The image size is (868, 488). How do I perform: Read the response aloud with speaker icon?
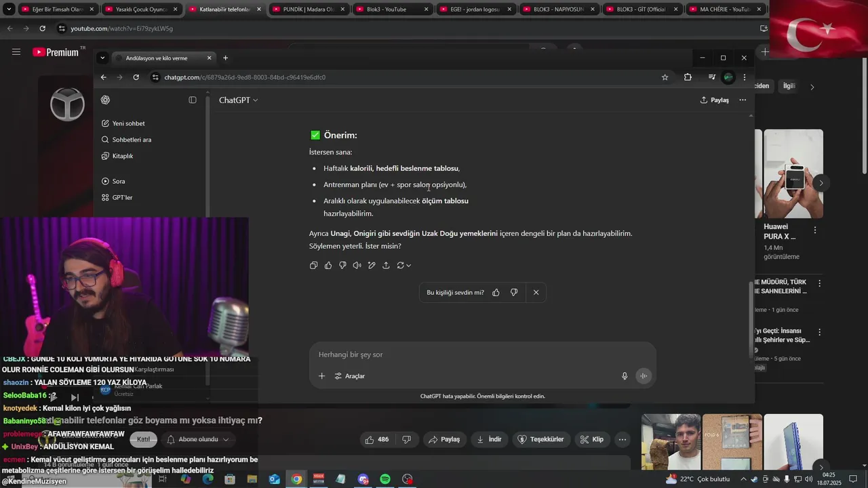pyautogui.click(x=357, y=265)
